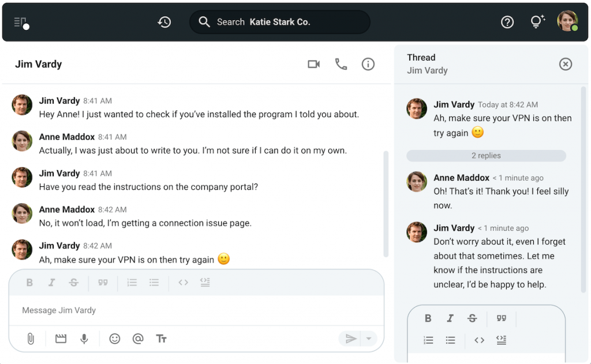Attach a file with the paperclip icon
This screenshot has width=591, height=364.
tap(31, 339)
